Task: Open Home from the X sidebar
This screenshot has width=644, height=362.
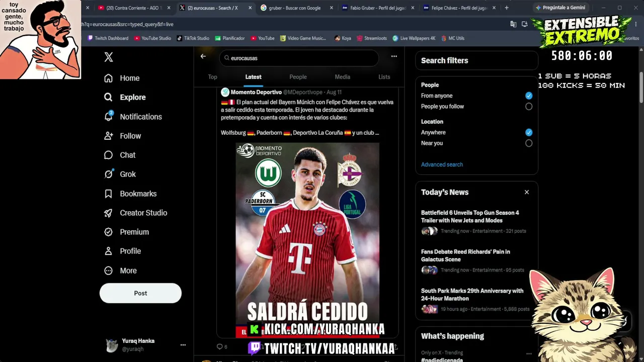Action: (122, 78)
